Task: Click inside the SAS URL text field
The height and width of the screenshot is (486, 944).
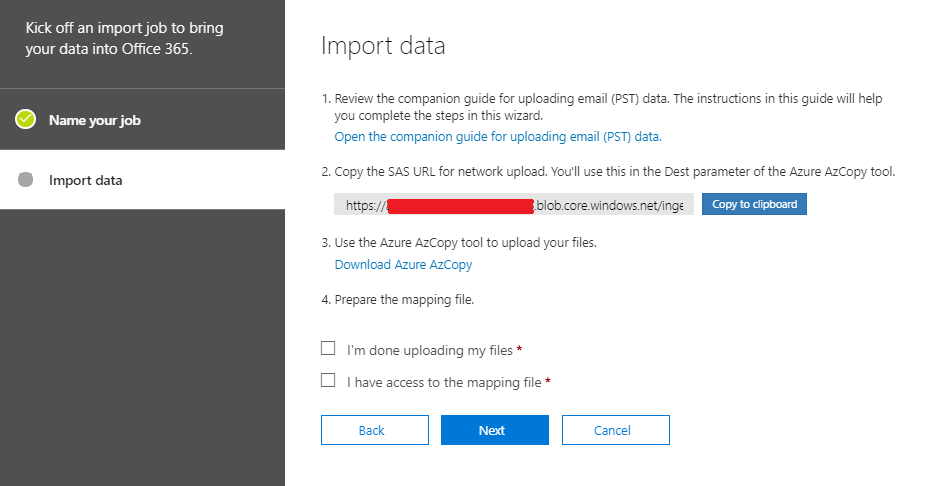Action: click(x=513, y=205)
